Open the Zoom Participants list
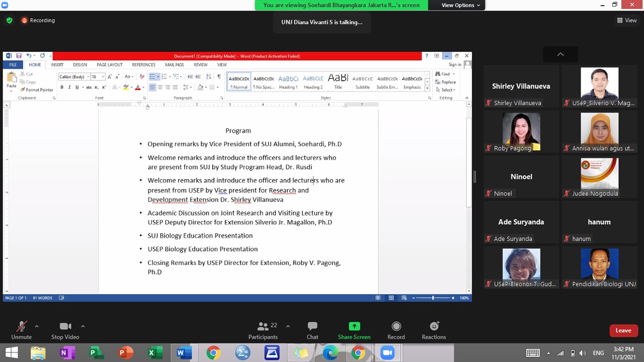The height and width of the screenshot is (362, 644). click(263, 330)
